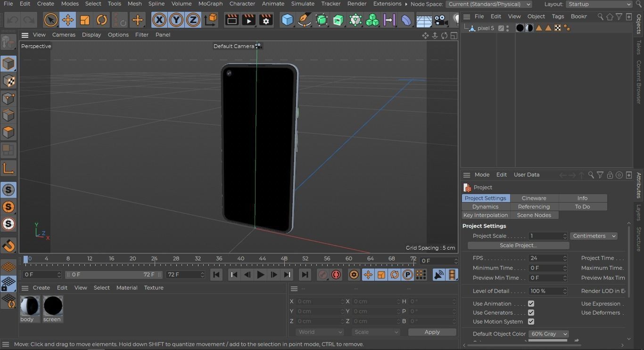Viewport: 644px width, 350px height.
Task: Switch the coordinate system cube icon
Action: coord(211,20)
